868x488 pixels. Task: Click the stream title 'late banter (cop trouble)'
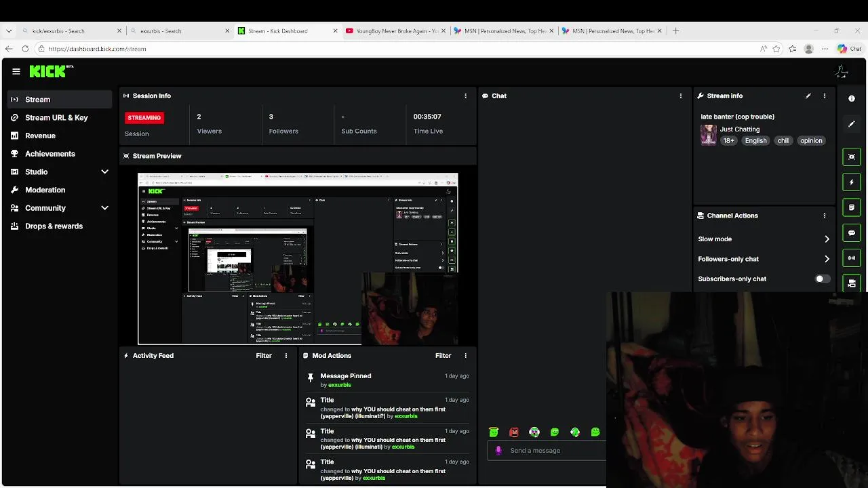click(737, 117)
